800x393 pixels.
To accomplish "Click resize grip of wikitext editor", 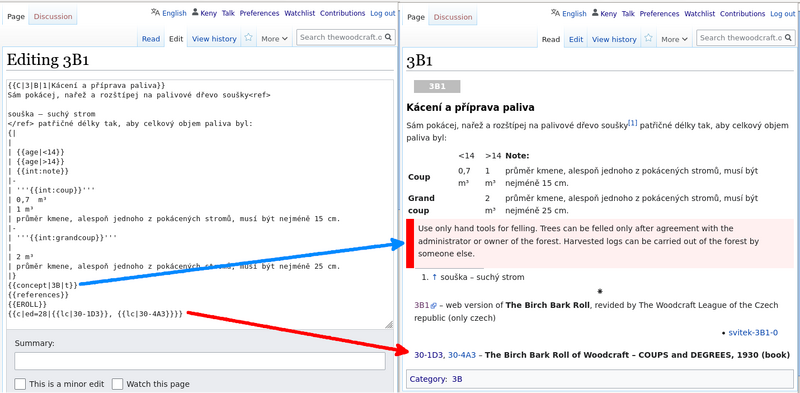I will [389, 325].
